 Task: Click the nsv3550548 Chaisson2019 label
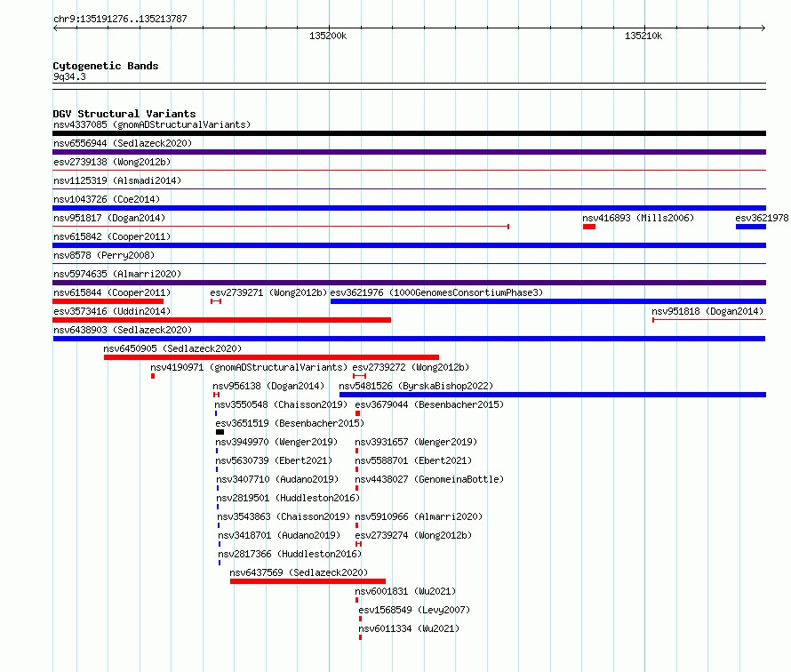(x=281, y=404)
